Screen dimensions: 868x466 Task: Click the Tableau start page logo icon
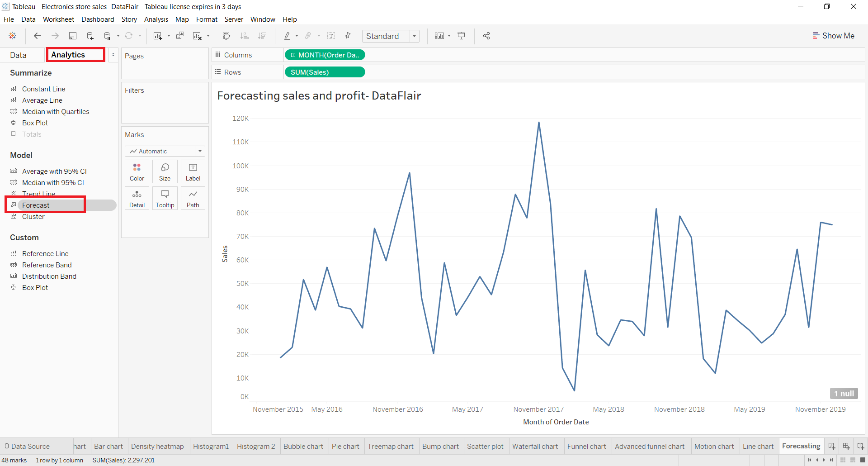point(13,36)
